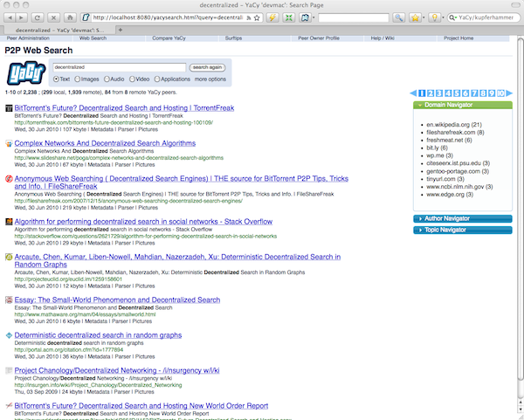Click the Stack Overflow result favicon
The width and height of the screenshot is (524, 420).
coord(9,222)
